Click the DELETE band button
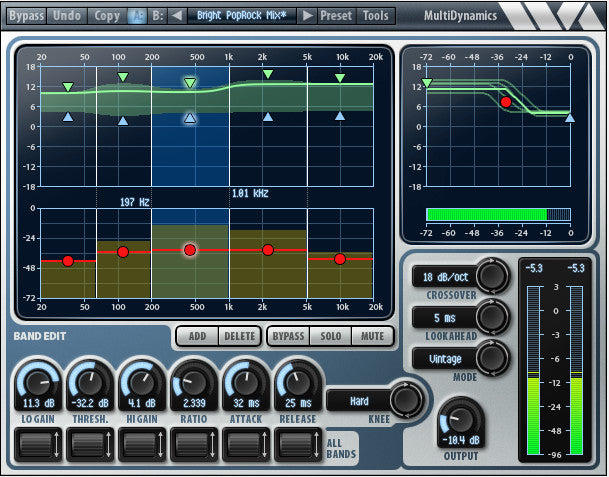Image resolution: width=609 pixels, height=477 pixels. tap(239, 336)
